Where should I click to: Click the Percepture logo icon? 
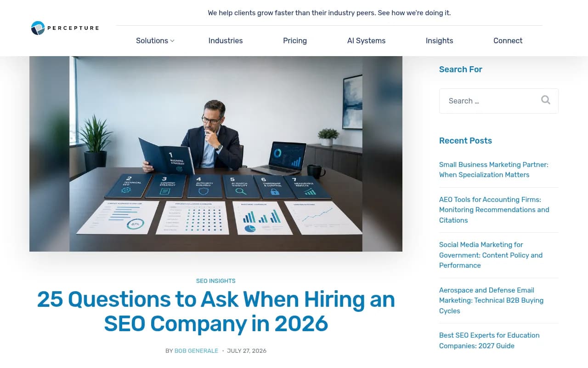pyautogui.click(x=38, y=28)
